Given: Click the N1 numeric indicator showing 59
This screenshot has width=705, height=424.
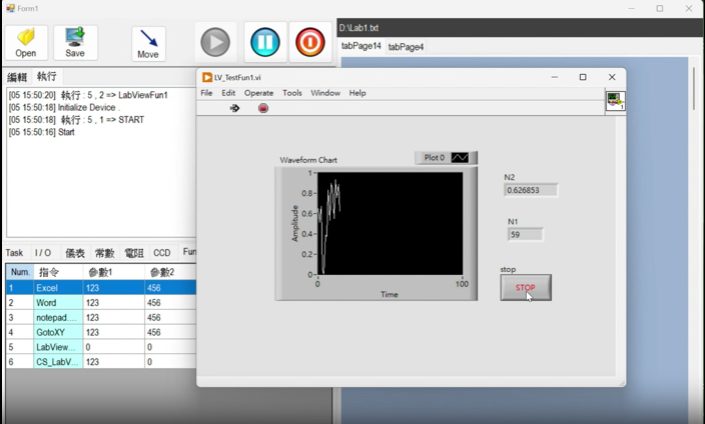Looking at the screenshot, I should coord(525,234).
